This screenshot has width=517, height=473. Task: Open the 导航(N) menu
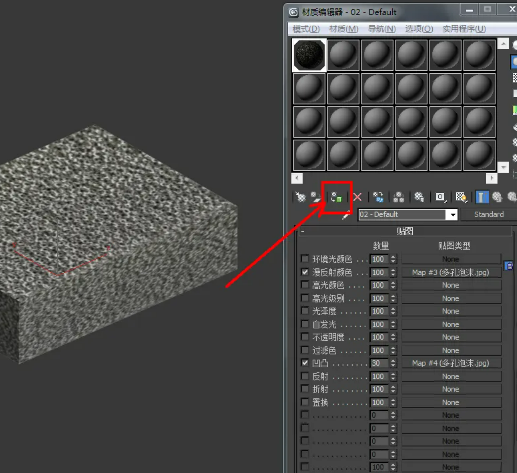click(x=382, y=29)
